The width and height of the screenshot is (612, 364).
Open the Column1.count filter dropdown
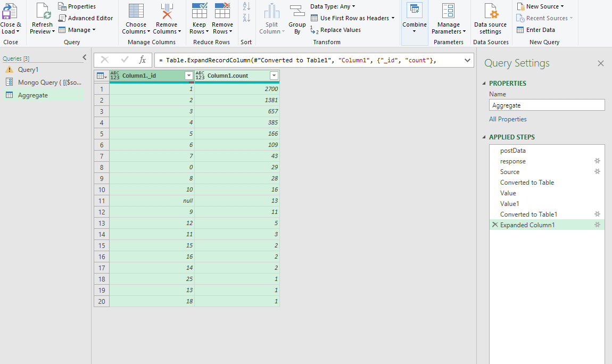(x=274, y=76)
